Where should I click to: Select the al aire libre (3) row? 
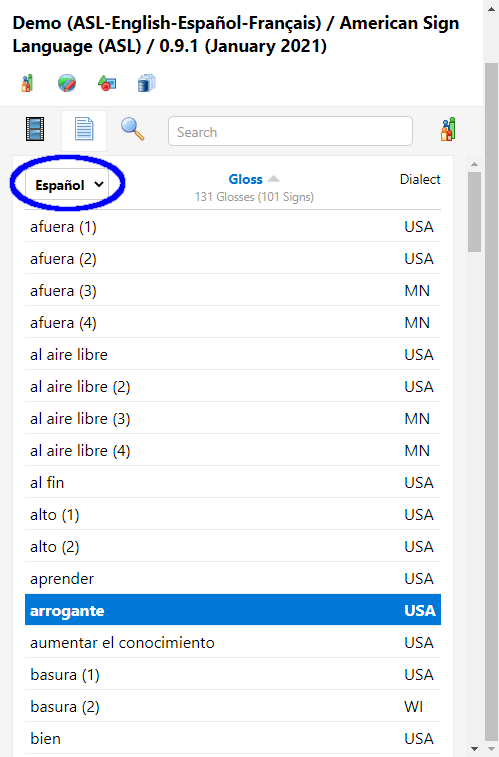(x=233, y=419)
